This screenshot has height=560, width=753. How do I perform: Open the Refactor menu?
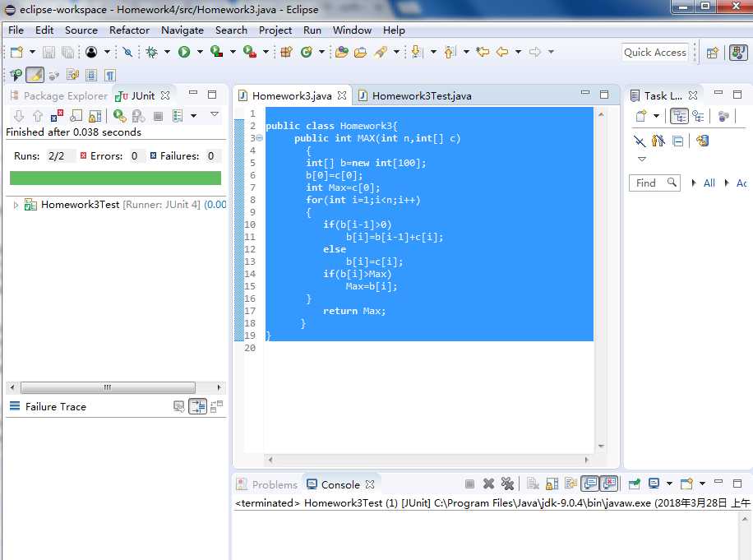pyautogui.click(x=129, y=30)
